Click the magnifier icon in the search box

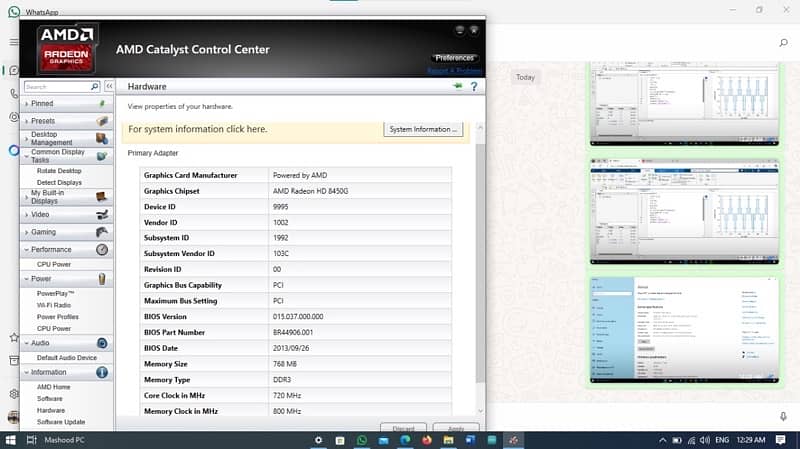(95, 87)
